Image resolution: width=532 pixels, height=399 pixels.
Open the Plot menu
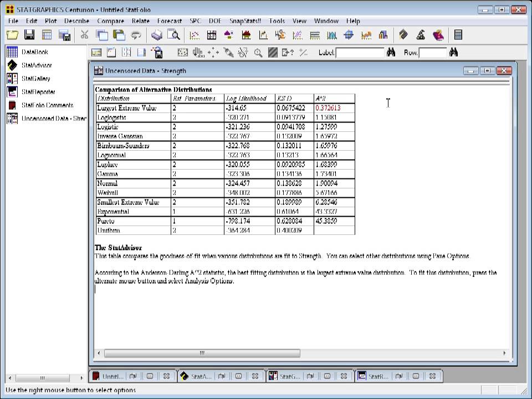(x=50, y=21)
